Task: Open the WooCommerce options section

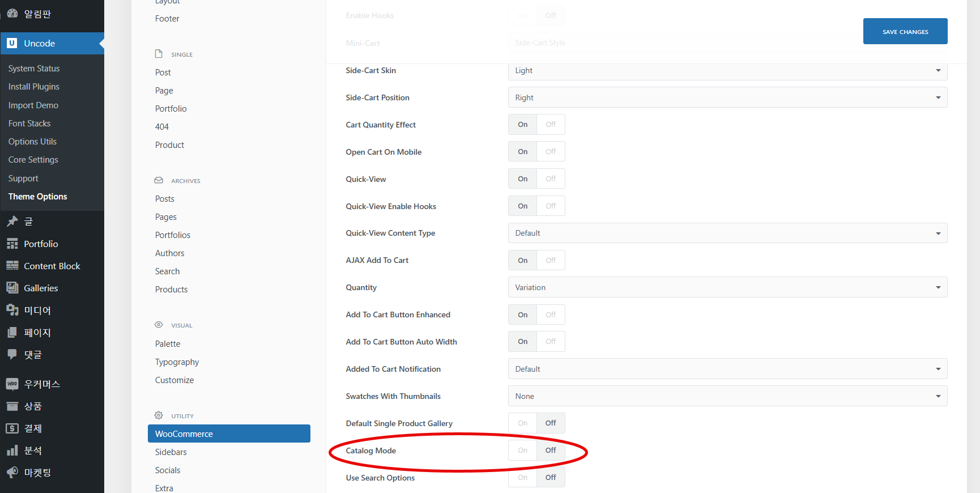Action: coord(229,433)
